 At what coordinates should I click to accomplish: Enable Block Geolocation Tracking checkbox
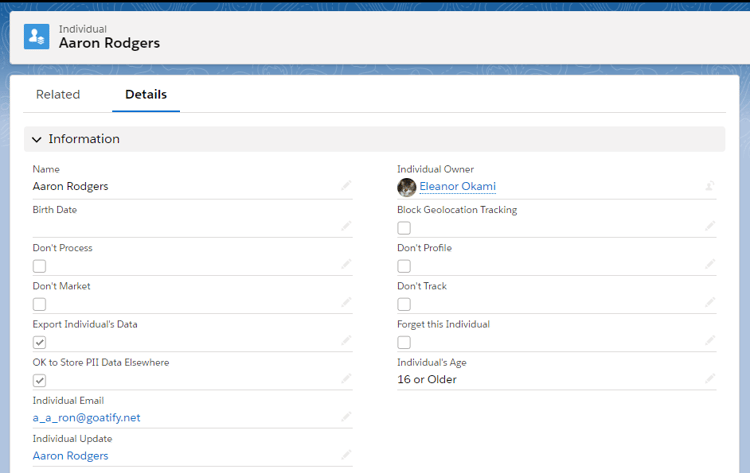click(x=404, y=228)
